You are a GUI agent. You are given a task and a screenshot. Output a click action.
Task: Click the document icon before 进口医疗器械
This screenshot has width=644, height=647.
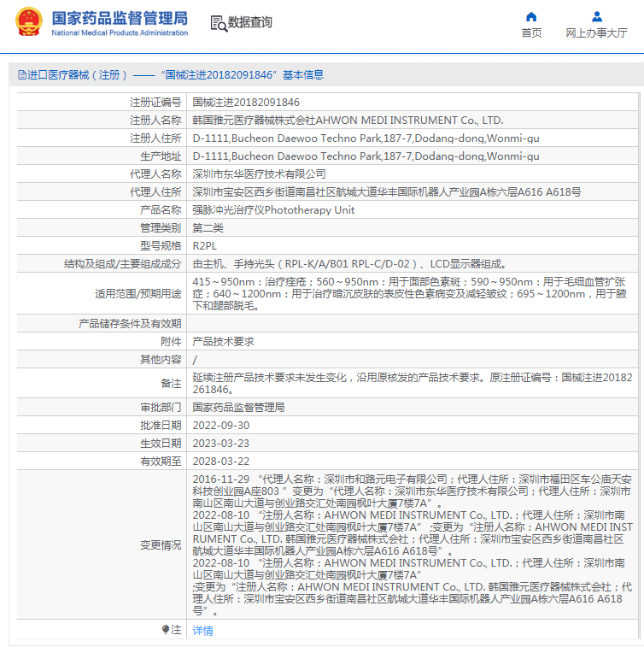coord(21,75)
